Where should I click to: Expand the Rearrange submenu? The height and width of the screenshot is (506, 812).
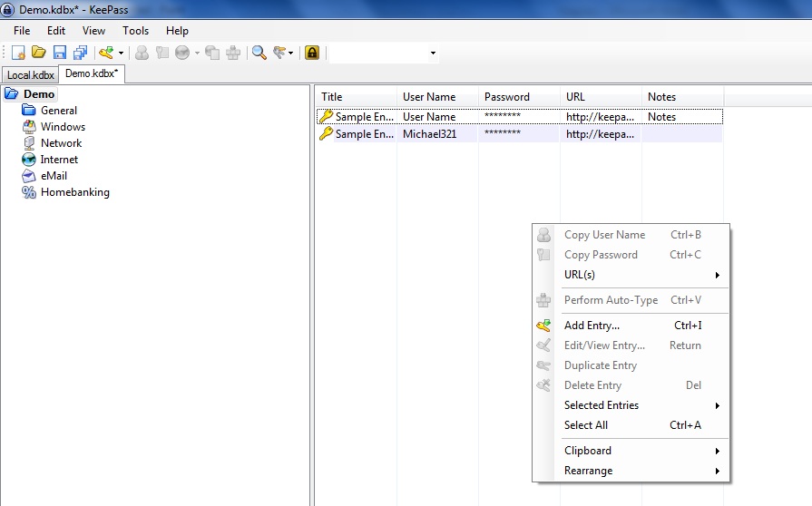(631, 471)
